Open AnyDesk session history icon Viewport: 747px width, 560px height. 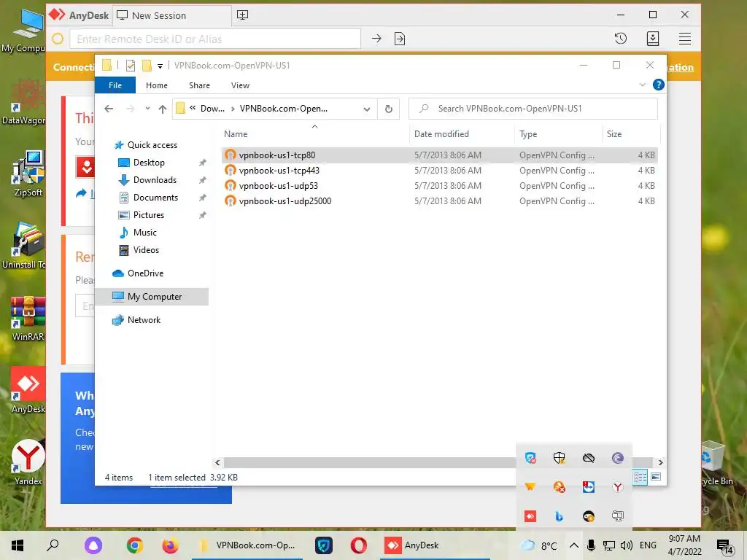pyautogui.click(x=621, y=39)
